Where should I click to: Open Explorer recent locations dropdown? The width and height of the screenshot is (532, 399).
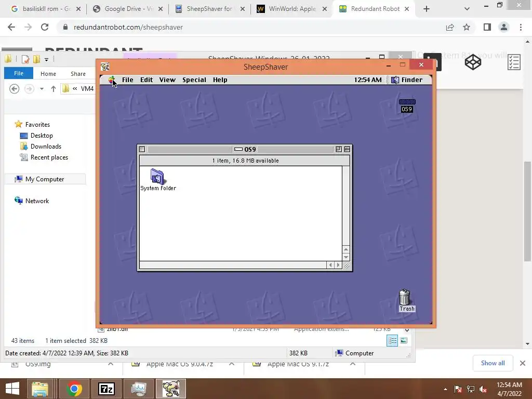(42, 89)
